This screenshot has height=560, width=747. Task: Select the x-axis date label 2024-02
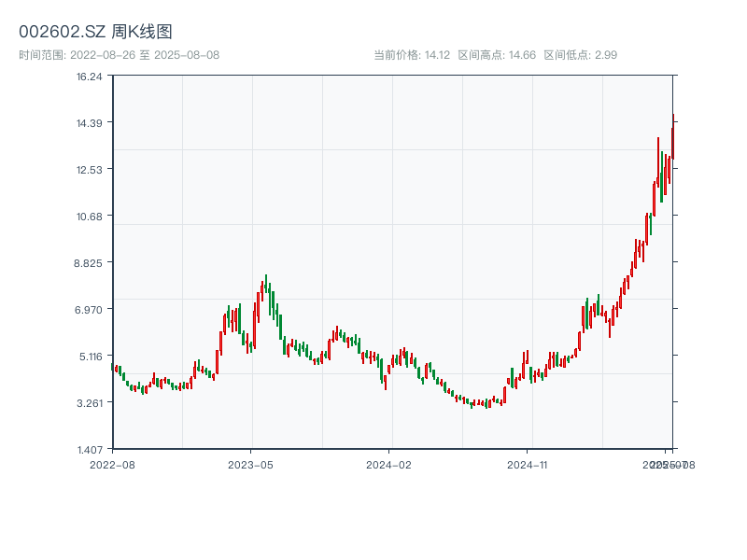(388, 465)
